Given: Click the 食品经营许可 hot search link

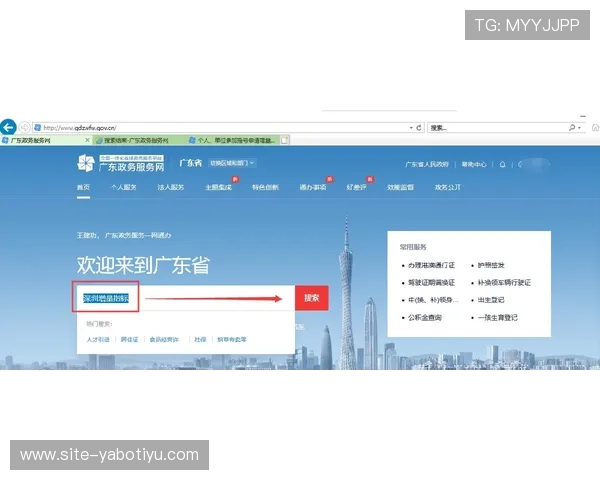Looking at the screenshot, I should pyautogui.click(x=164, y=340).
